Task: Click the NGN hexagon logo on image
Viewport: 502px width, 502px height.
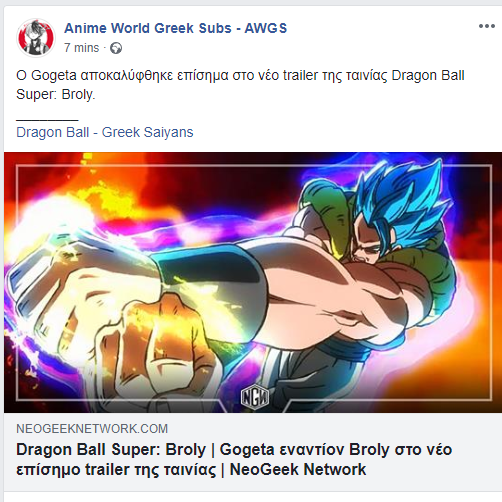Action: coord(255,396)
